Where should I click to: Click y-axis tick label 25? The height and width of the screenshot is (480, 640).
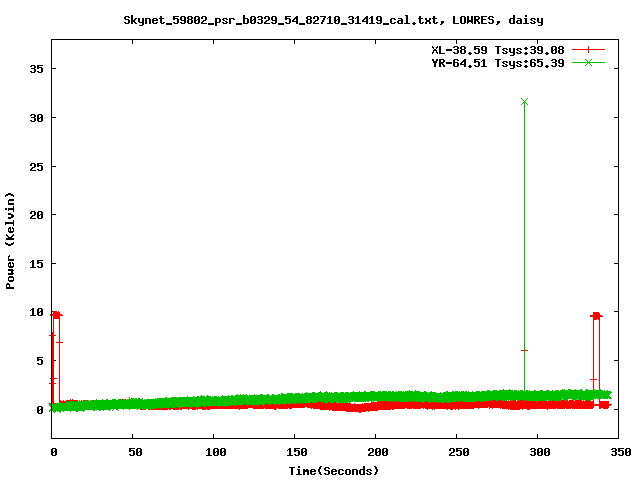pyautogui.click(x=36, y=167)
